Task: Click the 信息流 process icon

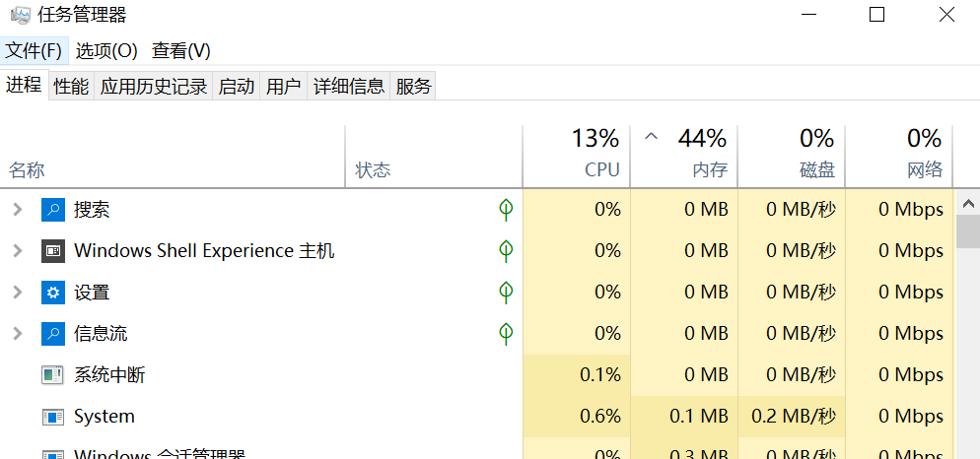Action: click(x=52, y=334)
